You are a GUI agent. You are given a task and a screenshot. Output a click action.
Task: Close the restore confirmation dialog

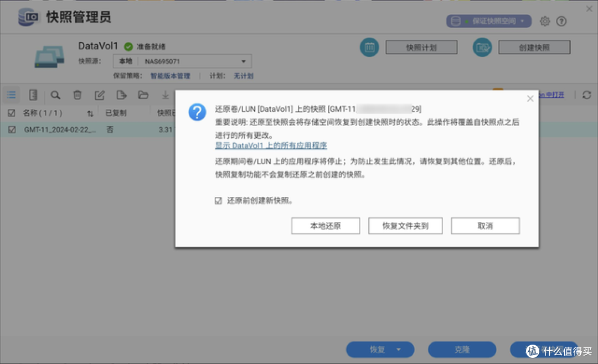(530, 98)
